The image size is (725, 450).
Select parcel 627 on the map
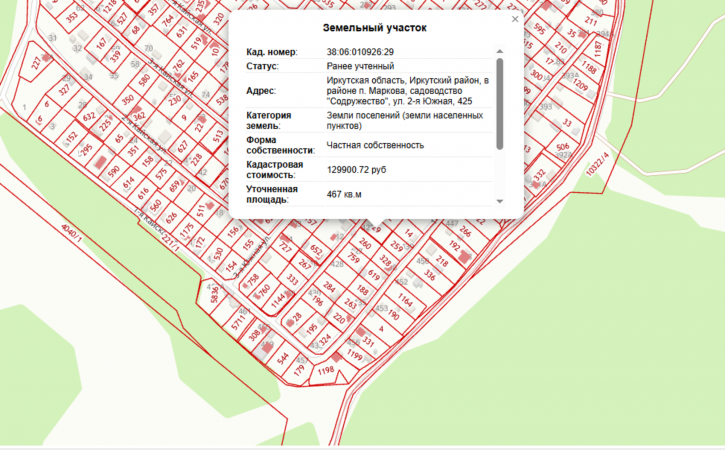tap(183, 147)
